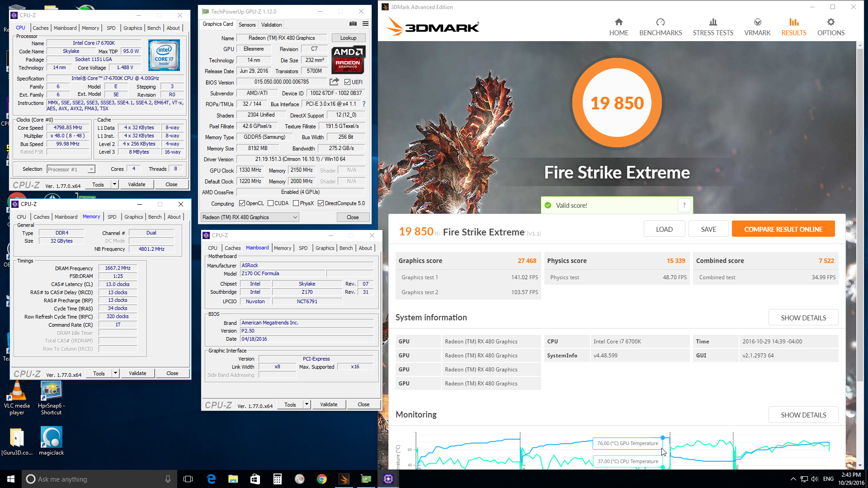Launch Google Chrome from taskbar

pos(322,479)
